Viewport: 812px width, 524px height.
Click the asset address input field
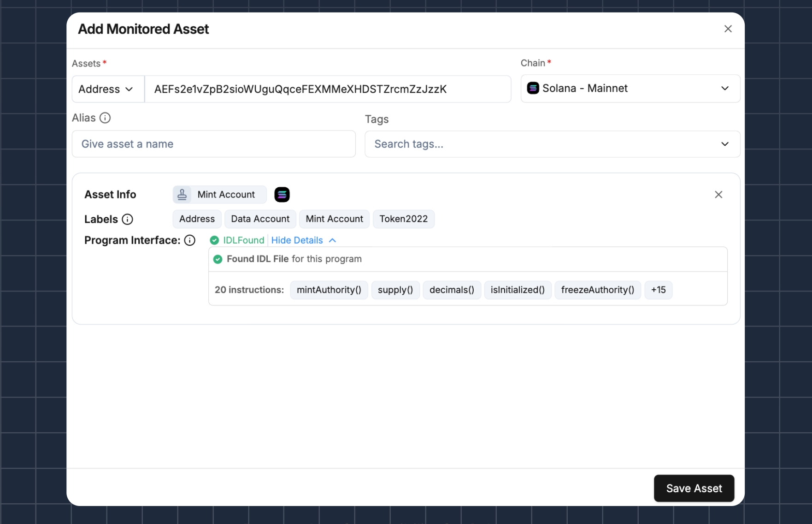[x=327, y=89]
